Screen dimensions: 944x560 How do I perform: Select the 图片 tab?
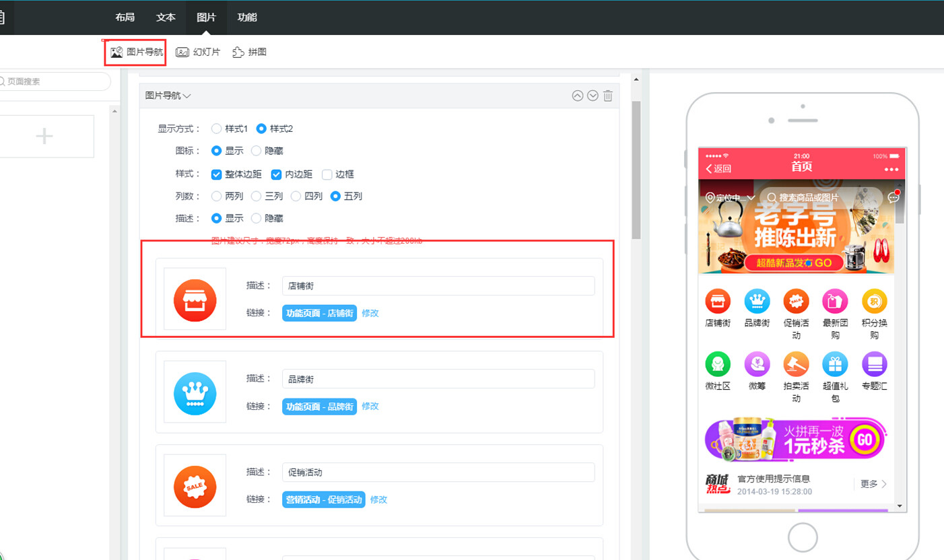coord(206,17)
